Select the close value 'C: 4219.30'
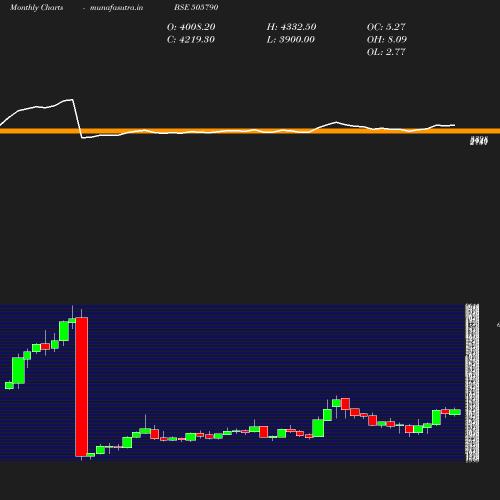 coord(191,39)
